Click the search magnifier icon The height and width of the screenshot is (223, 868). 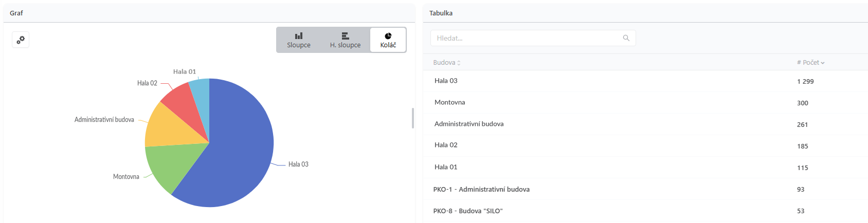(626, 38)
